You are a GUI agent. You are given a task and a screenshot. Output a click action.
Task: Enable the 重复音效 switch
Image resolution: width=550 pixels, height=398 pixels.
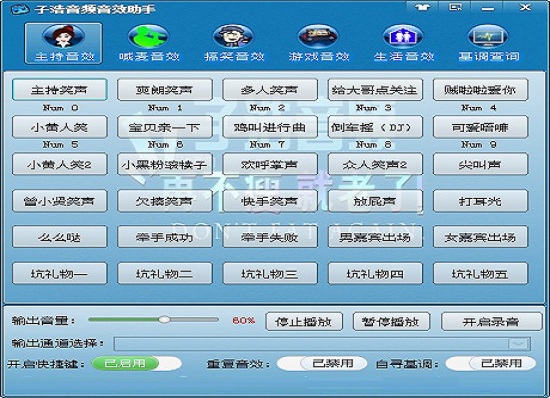322,363
